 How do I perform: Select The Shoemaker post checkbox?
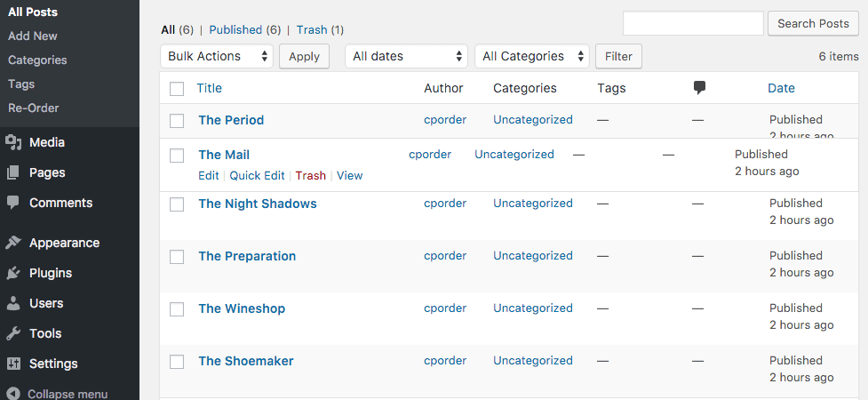click(x=177, y=362)
